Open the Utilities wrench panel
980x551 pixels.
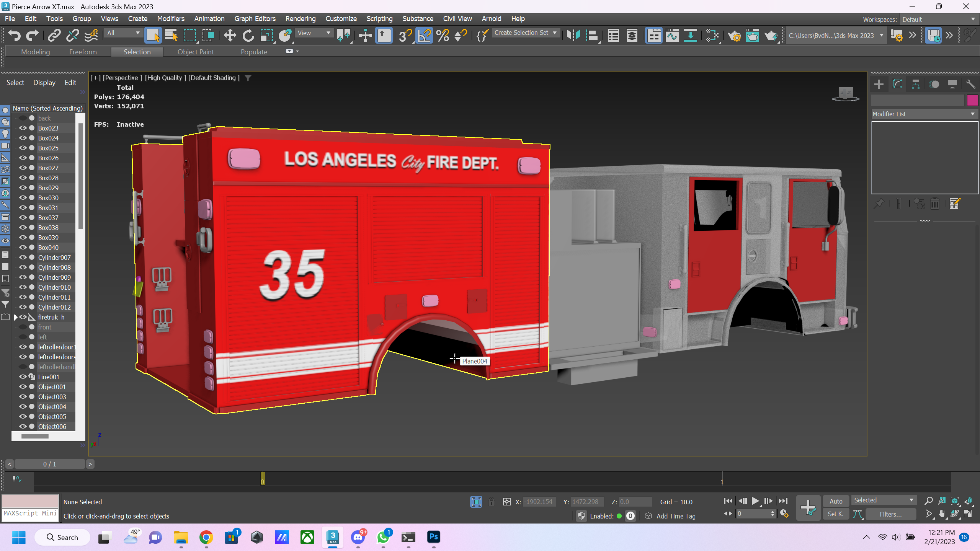[970, 84]
